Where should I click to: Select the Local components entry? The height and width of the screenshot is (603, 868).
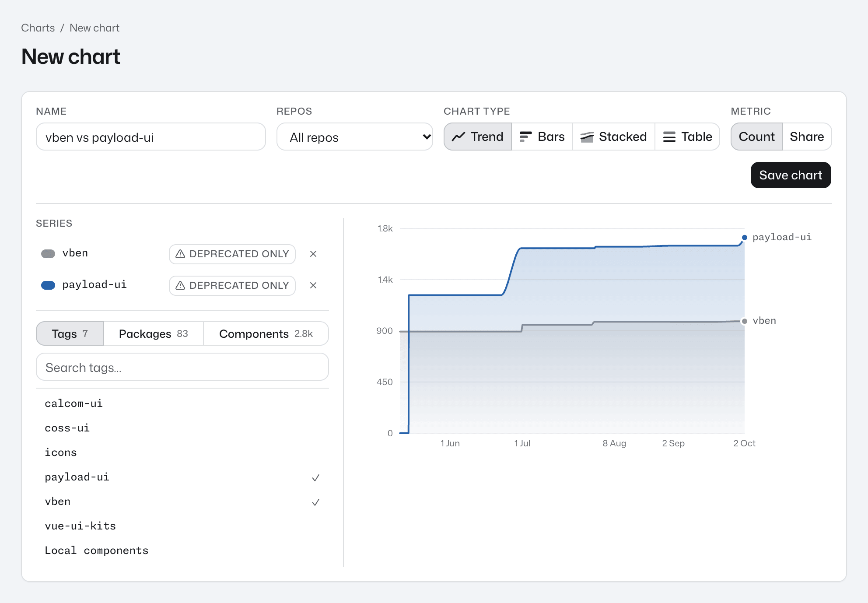[182, 550]
